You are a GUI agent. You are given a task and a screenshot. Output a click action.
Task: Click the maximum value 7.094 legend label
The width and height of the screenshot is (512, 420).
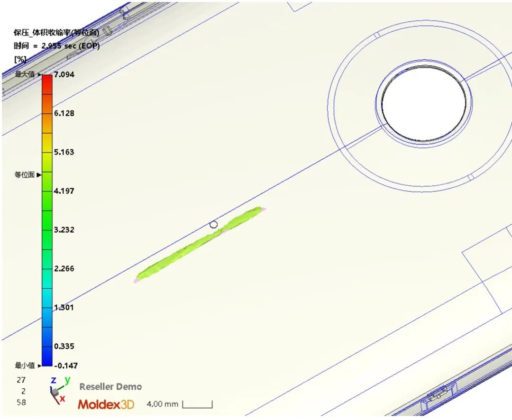point(64,74)
